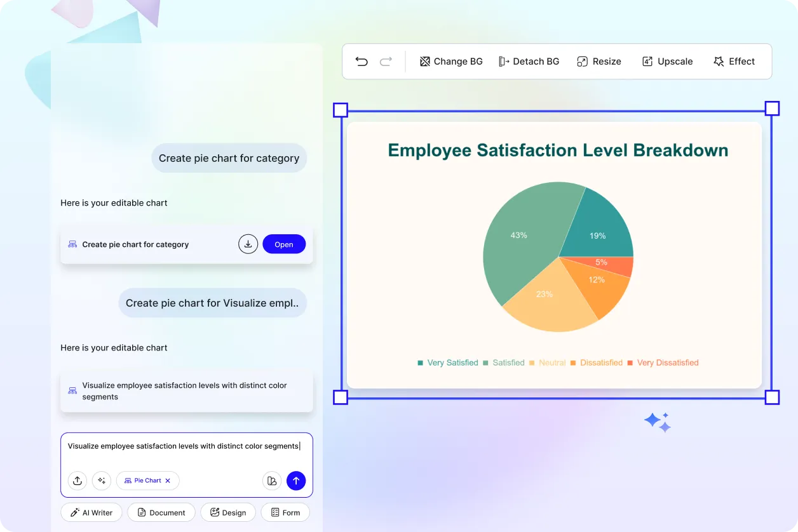The image size is (798, 532).
Task: Click the upload icon in prompt box
Action: (x=78, y=481)
